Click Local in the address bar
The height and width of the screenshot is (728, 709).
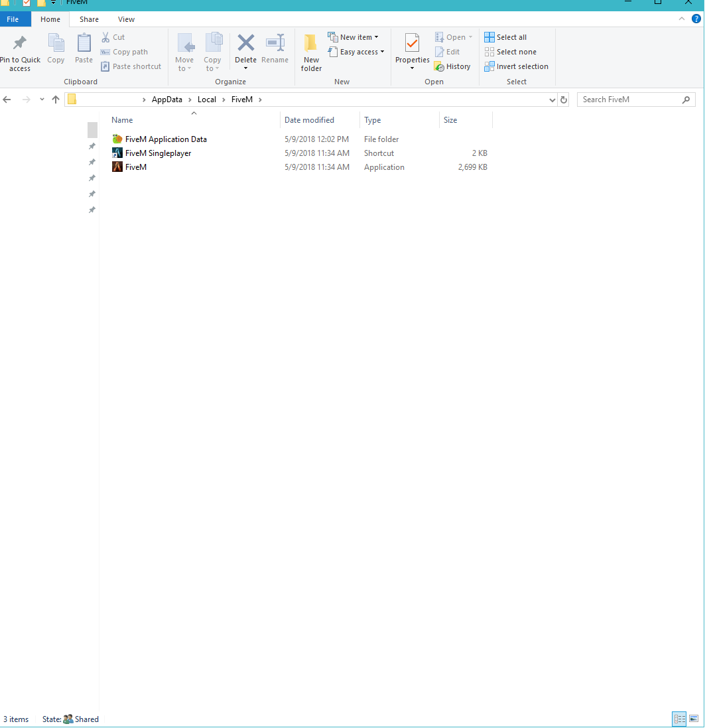click(x=207, y=100)
